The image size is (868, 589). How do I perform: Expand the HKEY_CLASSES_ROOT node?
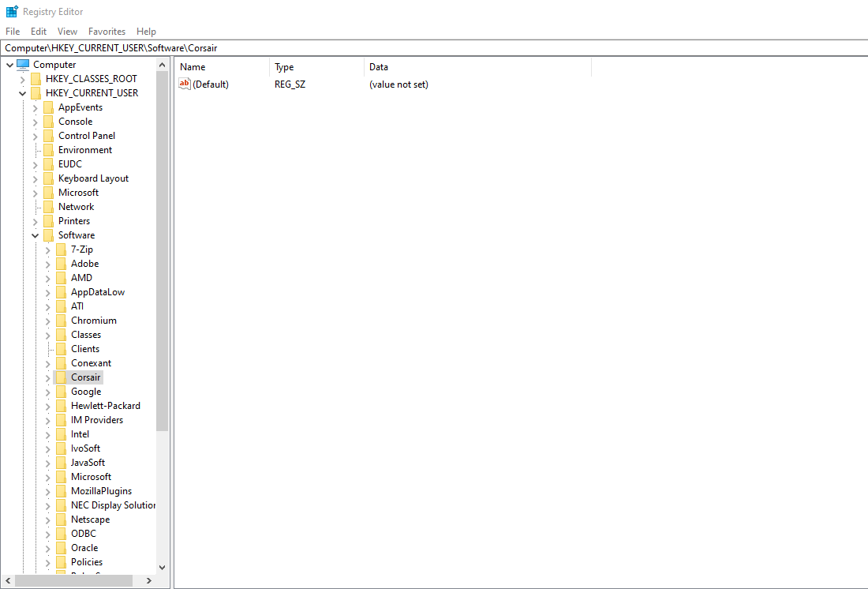tap(21, 78)
